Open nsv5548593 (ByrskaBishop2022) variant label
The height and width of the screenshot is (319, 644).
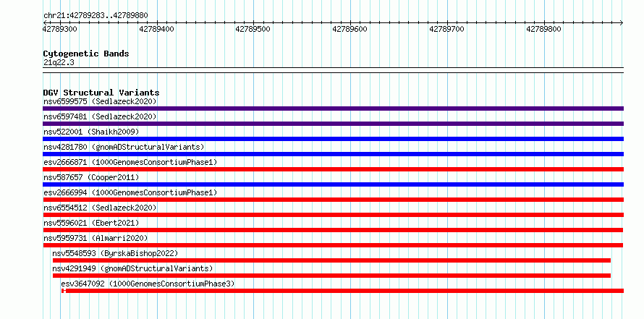click(115, 253)
